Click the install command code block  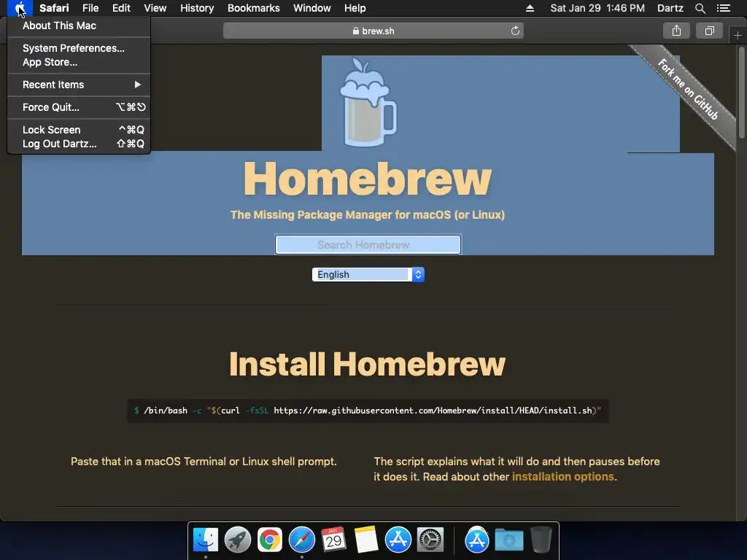coord(368,411)
